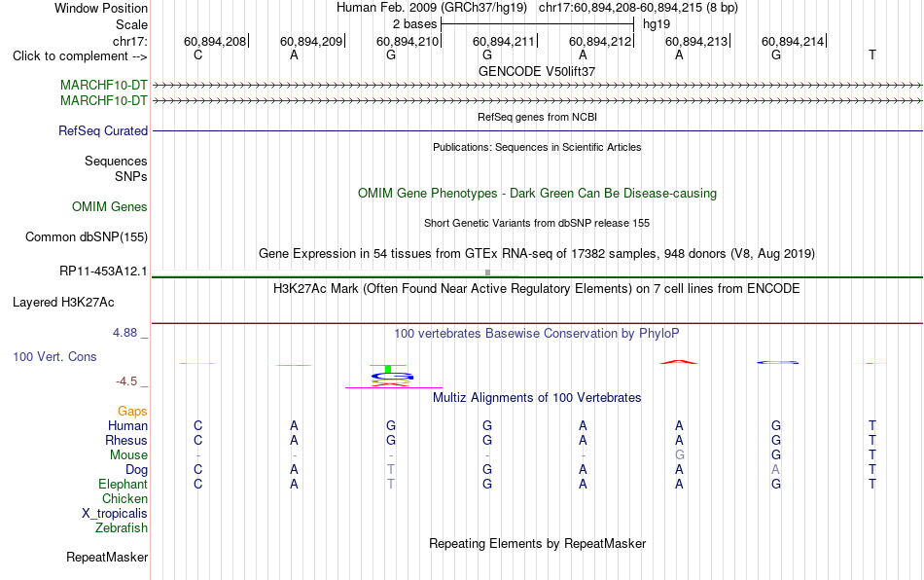Click the 'RefSeq genes from NCBI' title
924x580 pixels.
click(x=537, y=117)
